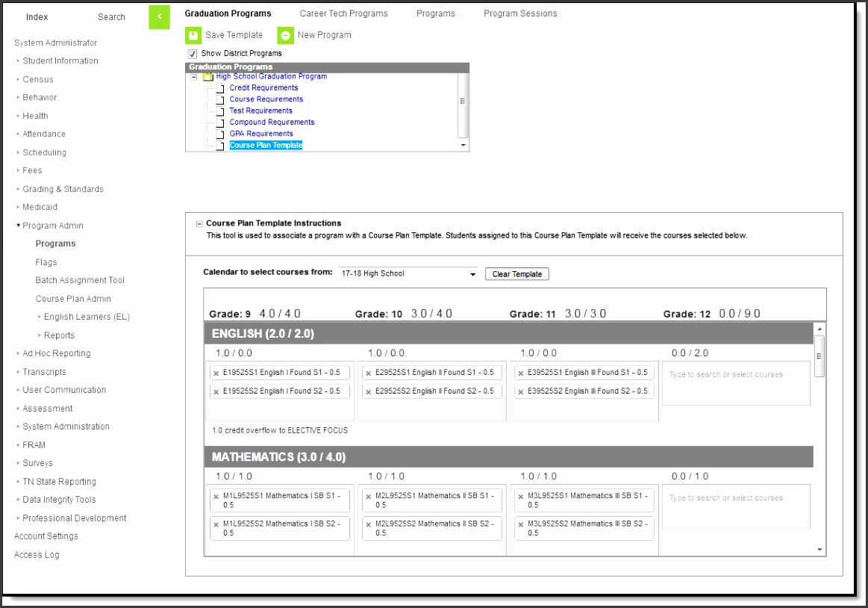This screenshot has width=868, height=608.
Task: Remove E19525S1 English I Found S1 course
Action: [x=216, y=373]
